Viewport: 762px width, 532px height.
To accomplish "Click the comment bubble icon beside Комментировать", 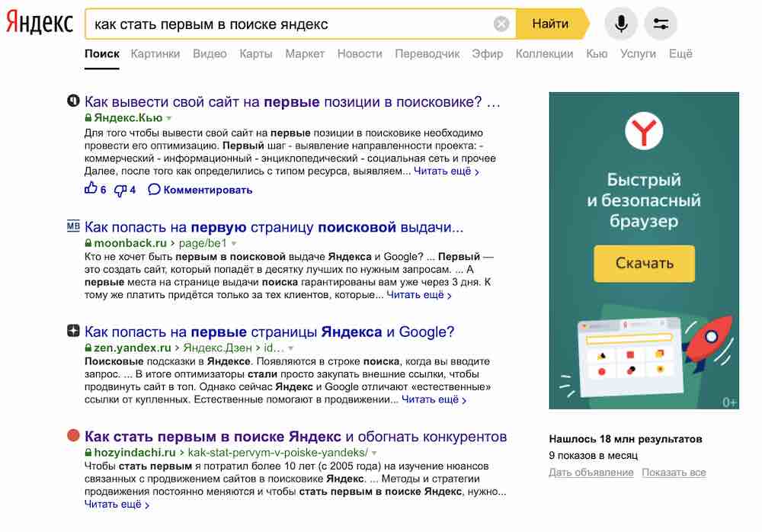I will click(x=154, y=189).
